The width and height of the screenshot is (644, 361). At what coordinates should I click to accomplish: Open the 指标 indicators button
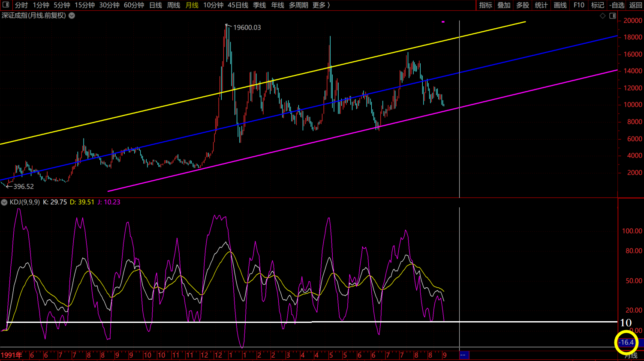(x=485, y=5)
